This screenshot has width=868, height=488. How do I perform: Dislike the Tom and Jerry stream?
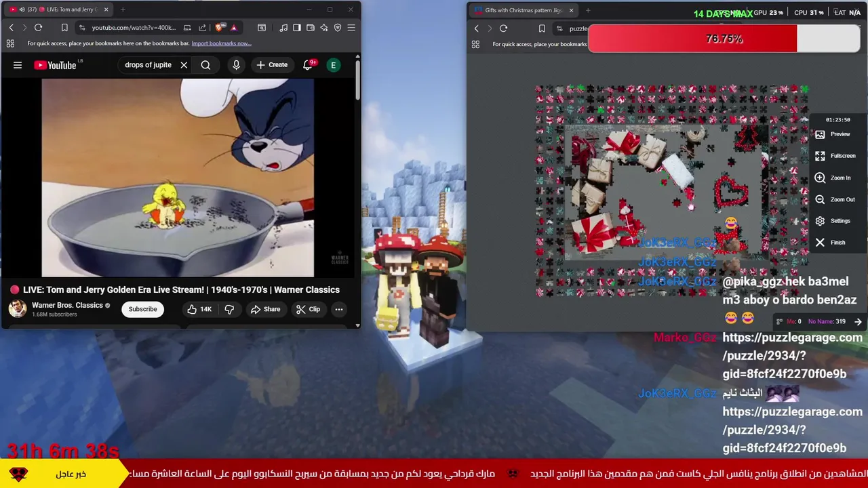point(229,309)
